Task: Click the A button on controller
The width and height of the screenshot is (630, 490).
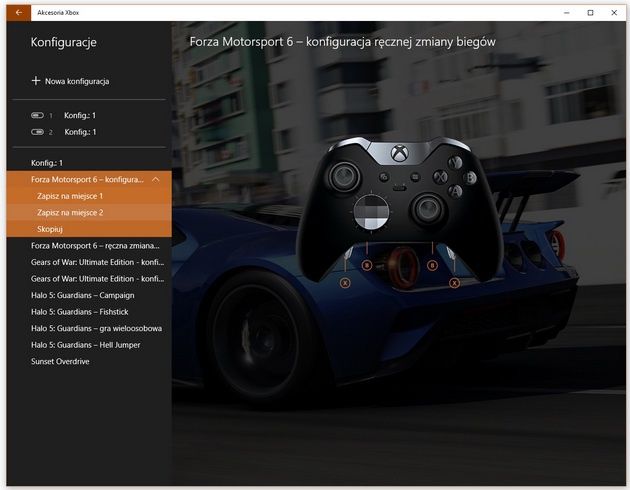Action: coord(455,191)
